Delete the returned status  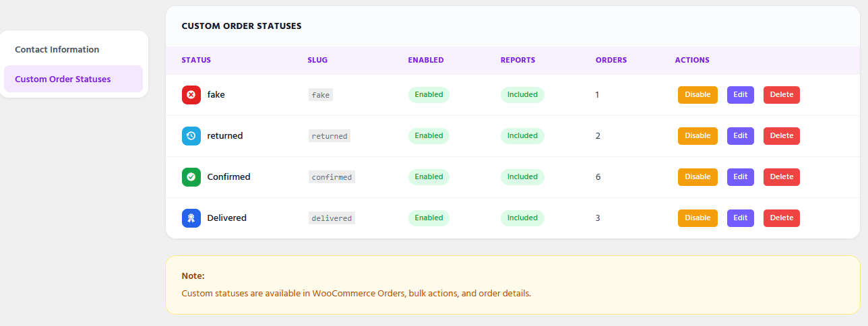(782, 136)
